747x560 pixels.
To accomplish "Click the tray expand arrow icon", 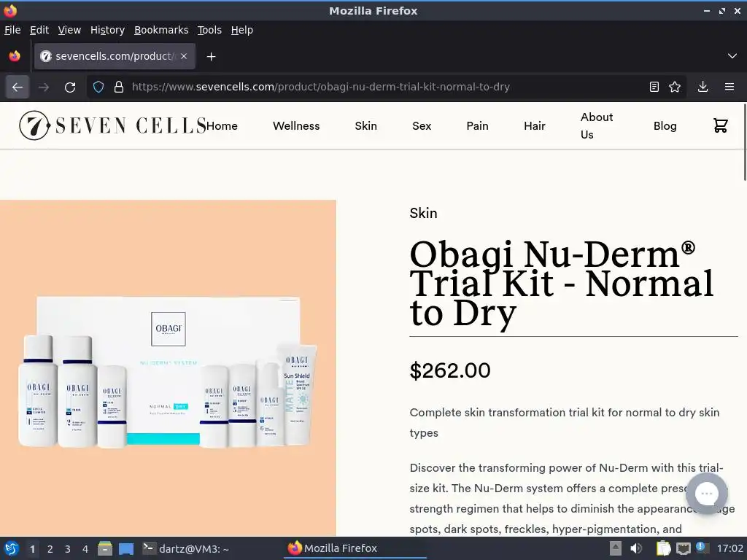I will coord(616,548).
